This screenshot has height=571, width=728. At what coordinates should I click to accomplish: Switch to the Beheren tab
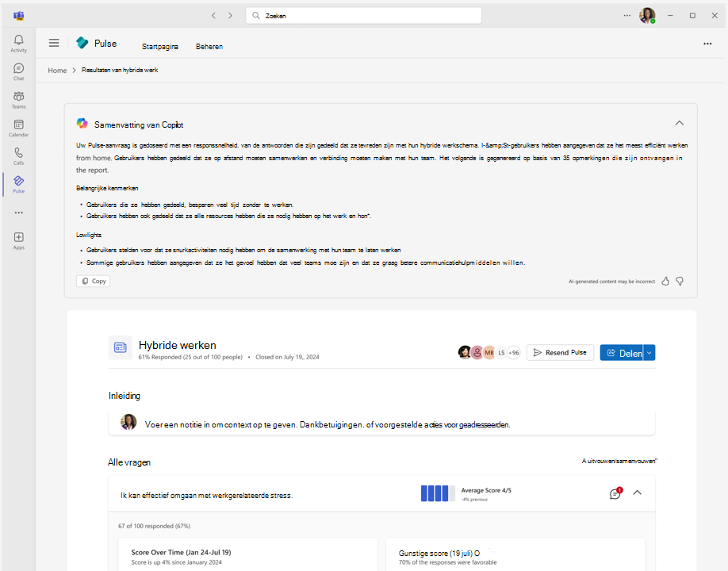tap(209, 47)
